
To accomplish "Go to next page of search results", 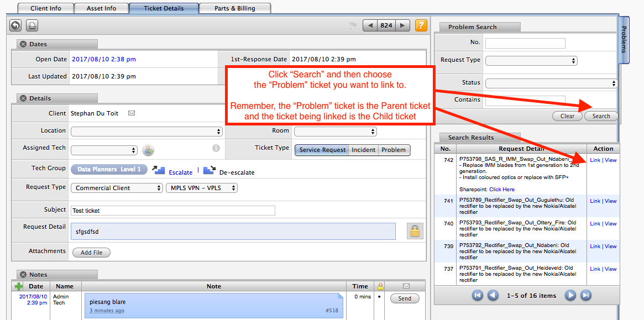I will (570, 295).
